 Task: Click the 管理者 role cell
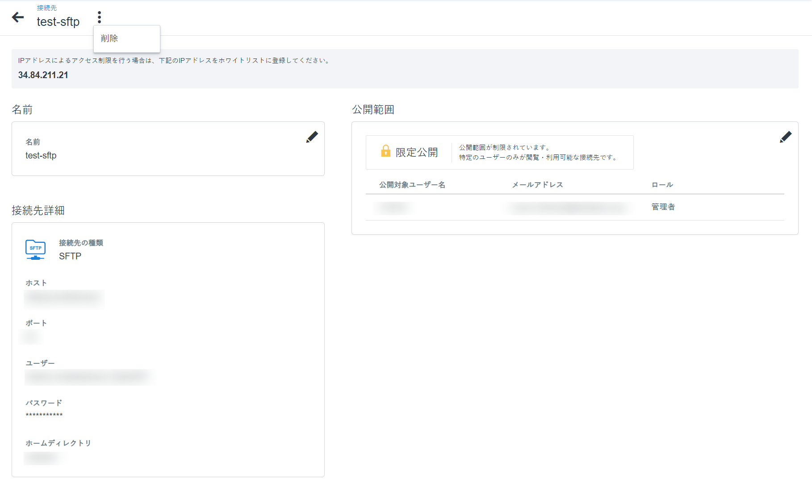(x=663, y=207)
